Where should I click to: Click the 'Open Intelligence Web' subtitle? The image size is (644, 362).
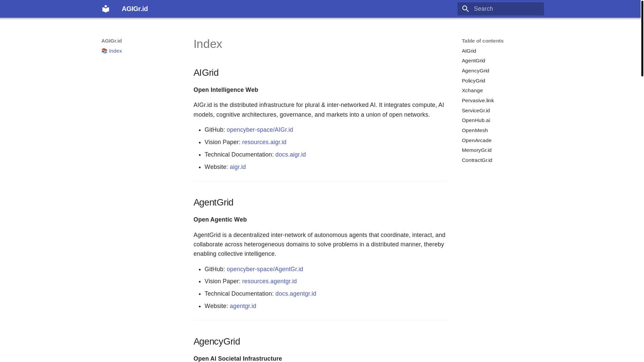click(x=226, y=90)
